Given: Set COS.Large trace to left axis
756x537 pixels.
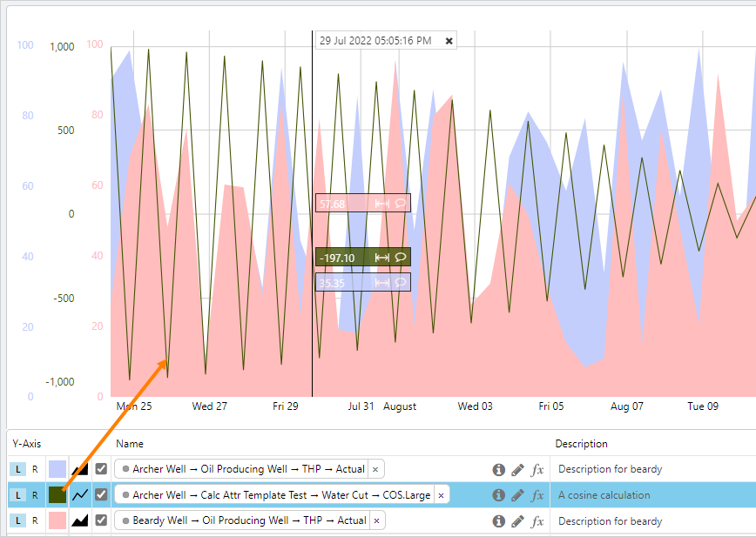Looking at the screenshot, I should (x=17, y=495).
